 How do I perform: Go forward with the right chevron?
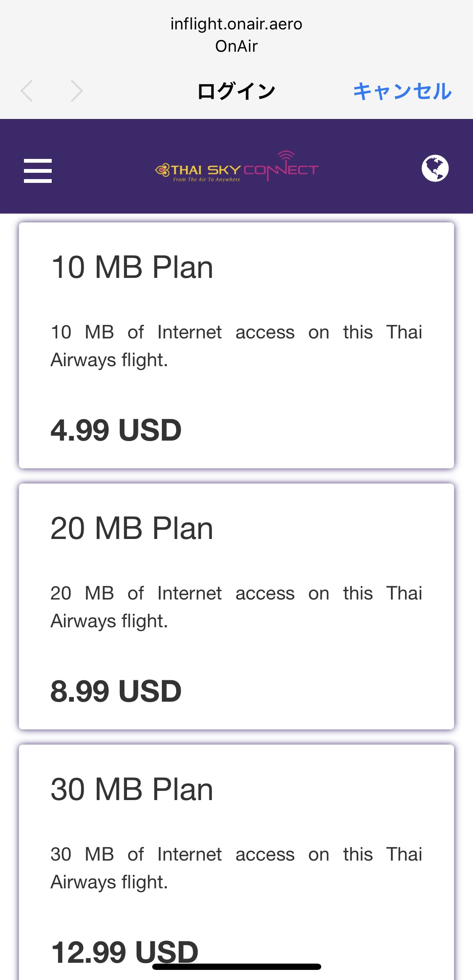77,91
